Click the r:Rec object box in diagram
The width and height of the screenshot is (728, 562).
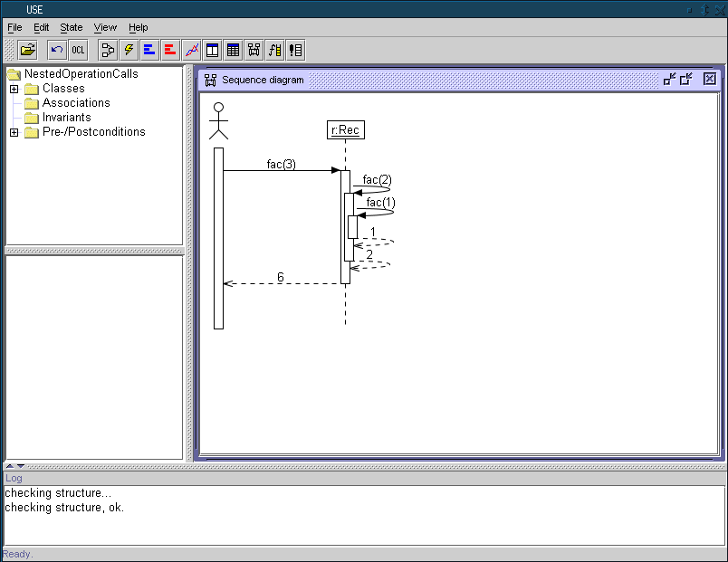345,130
